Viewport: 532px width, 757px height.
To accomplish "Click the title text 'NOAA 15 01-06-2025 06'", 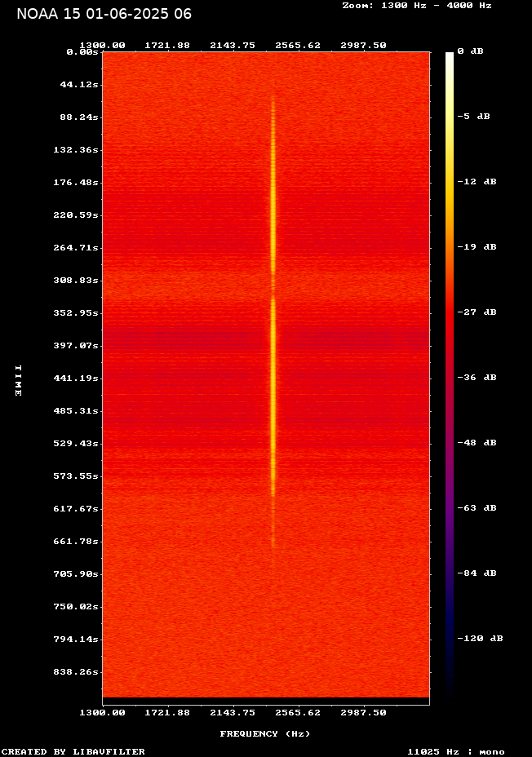I will click(x=104, y=14).
